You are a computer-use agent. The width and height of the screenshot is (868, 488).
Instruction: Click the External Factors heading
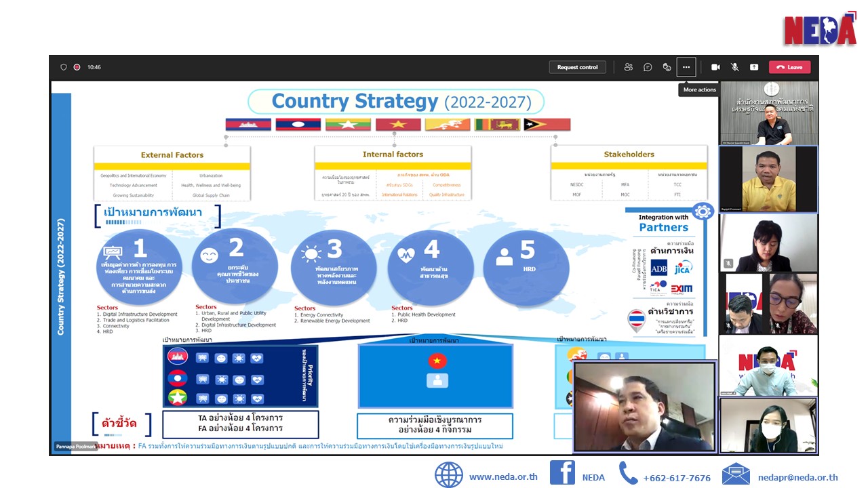pos(172,155)
